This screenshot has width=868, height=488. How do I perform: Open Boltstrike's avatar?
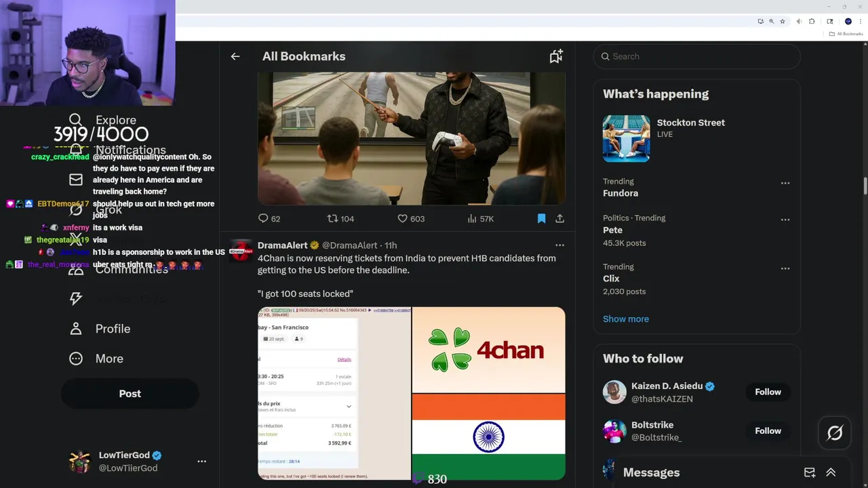614,431
